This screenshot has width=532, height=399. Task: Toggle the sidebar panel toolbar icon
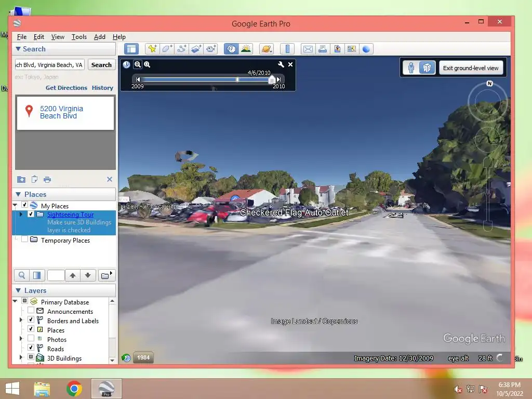(x=131, y=49)
